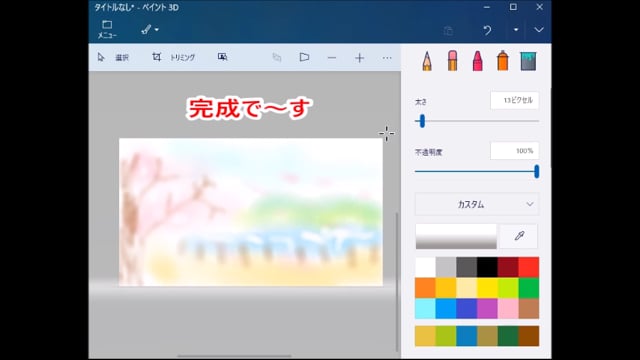Choose the white color swatch
Image resolution: width=640 pixels, height=360 pixels.
[x=425, y=267]
